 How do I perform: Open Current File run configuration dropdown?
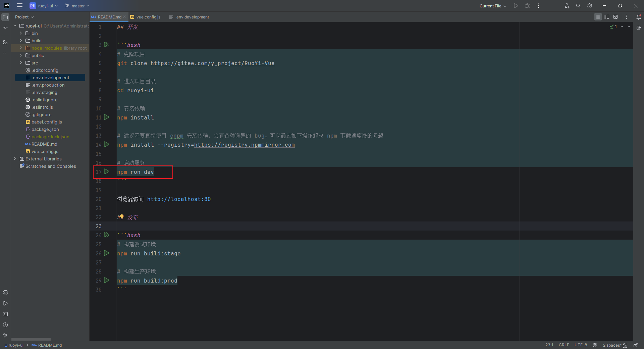(x=493, y=6)
